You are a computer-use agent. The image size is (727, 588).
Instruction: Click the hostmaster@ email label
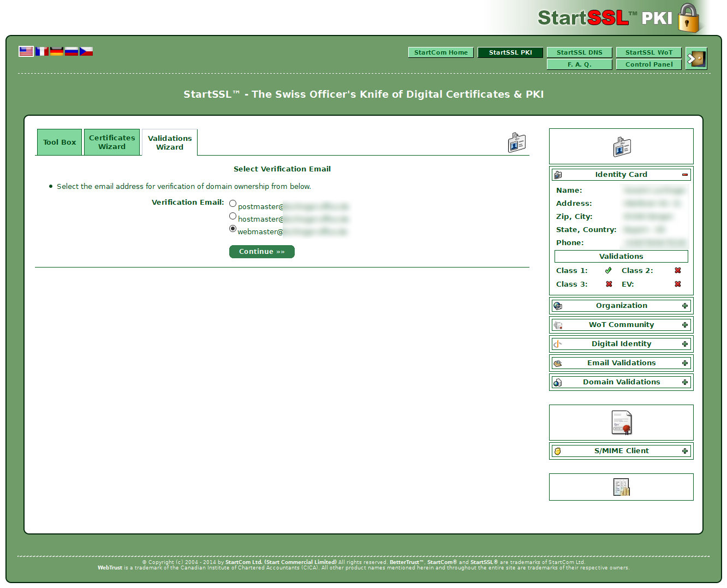coord(293,219)
